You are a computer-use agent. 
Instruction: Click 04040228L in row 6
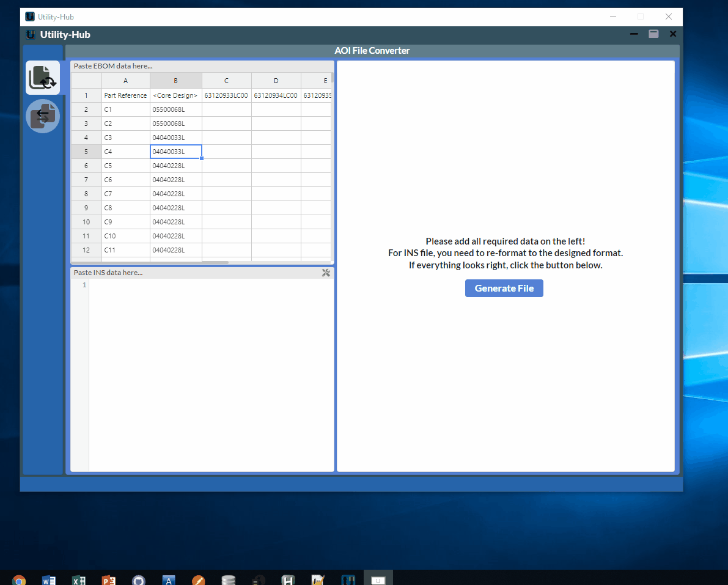tap(176, 166)
